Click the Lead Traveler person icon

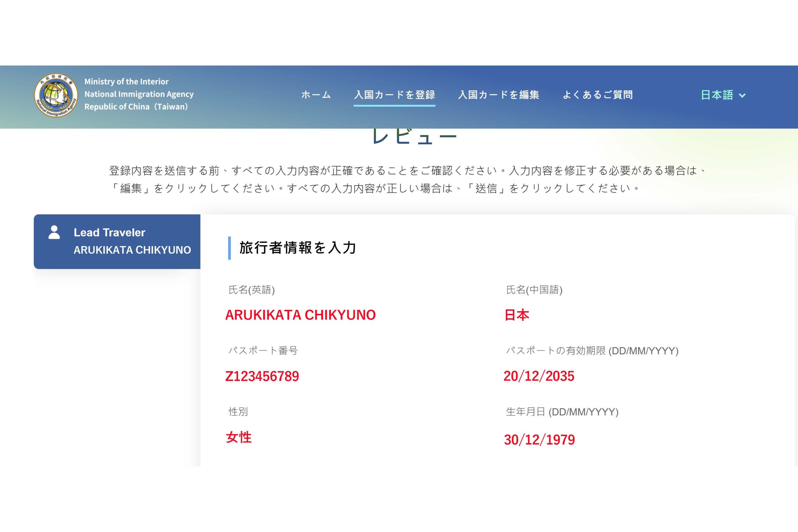point(54,232)
